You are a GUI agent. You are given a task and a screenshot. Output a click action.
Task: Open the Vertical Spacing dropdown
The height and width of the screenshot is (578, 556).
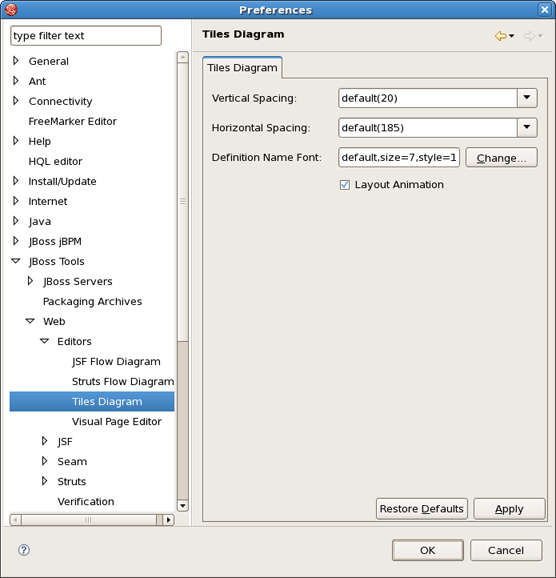pyautogui.click(x=527, y=98)
